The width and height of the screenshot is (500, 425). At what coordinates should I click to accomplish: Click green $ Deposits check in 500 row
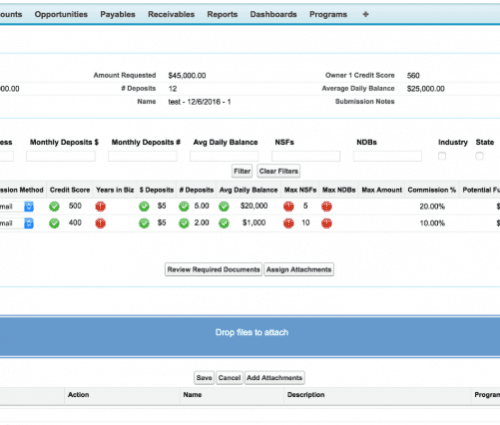pyautogui.click(x=144, y=206)
